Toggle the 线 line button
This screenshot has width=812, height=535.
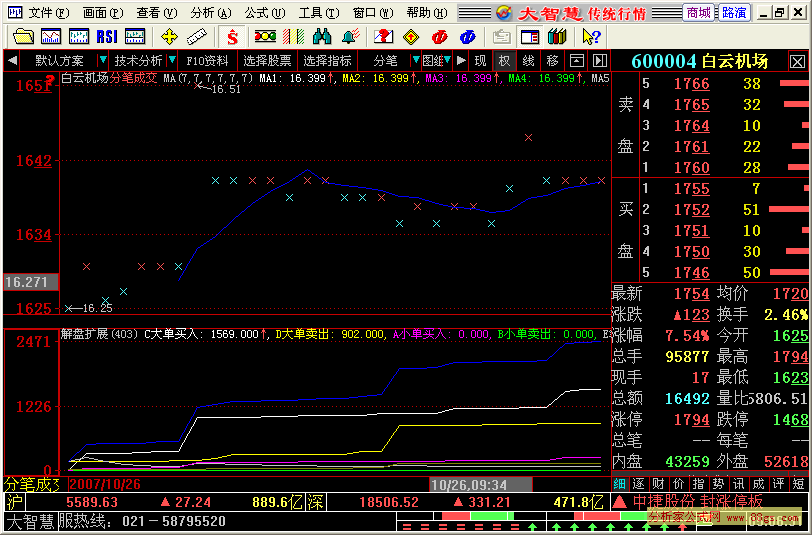coord(528,61)
